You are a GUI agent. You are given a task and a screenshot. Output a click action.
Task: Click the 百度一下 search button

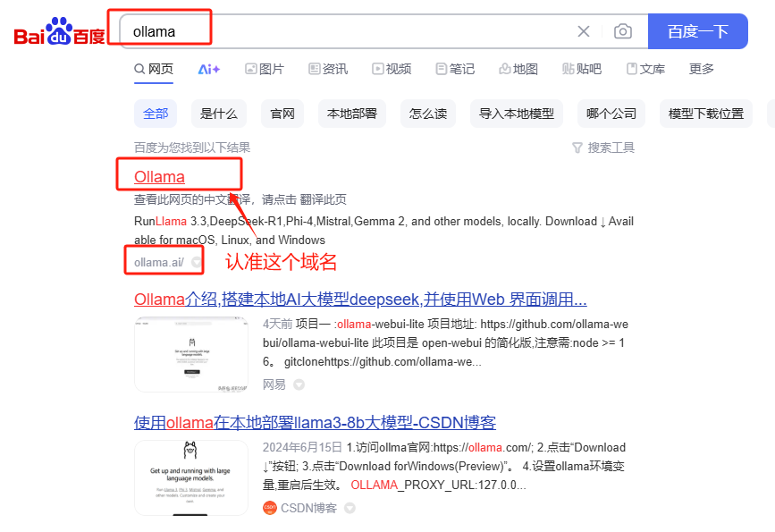698,30
